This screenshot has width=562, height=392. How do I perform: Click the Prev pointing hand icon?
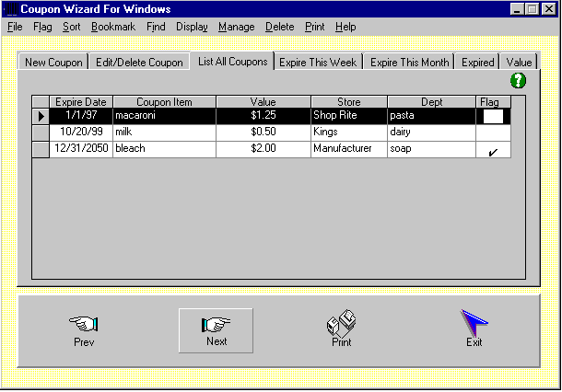pos(84,324)
